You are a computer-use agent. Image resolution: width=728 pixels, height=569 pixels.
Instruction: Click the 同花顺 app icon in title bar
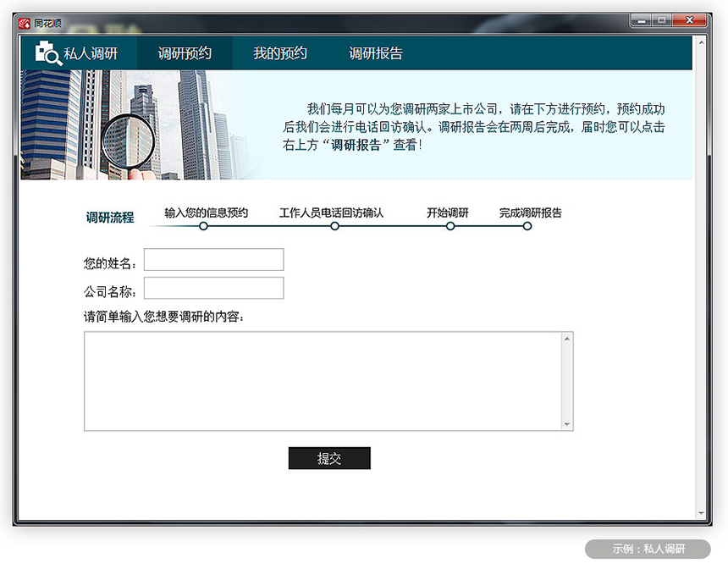[x=25, y=23]
